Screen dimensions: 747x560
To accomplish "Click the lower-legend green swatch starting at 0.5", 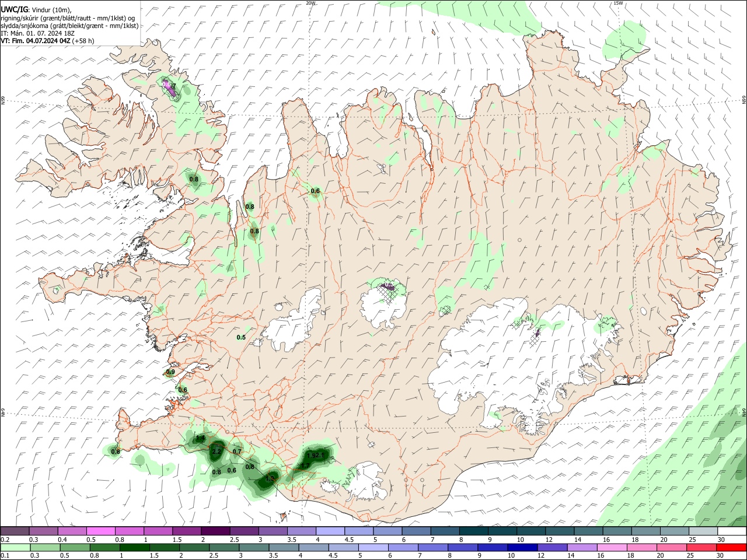I will point(75,547).
